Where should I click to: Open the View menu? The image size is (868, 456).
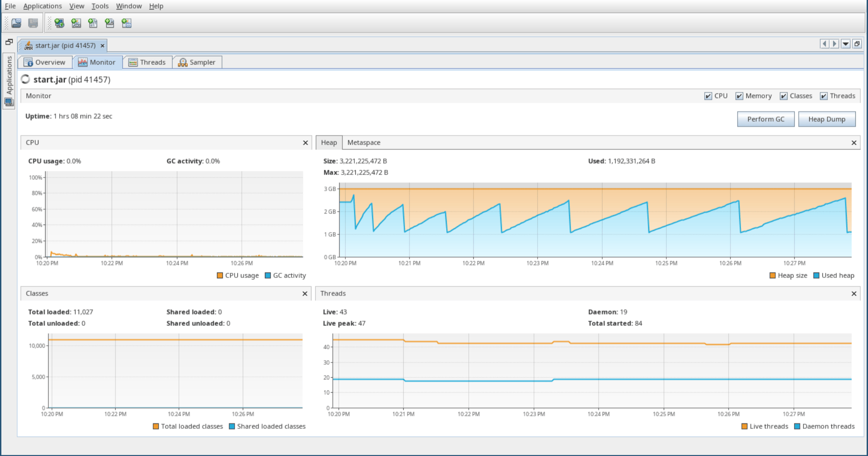click(76, 6)
